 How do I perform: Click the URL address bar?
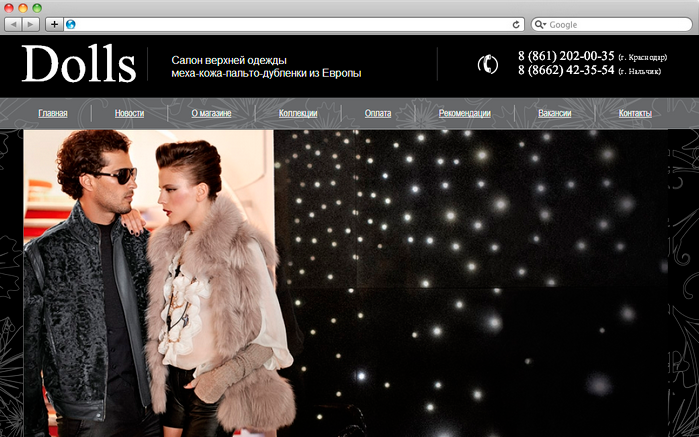[290, 24]
